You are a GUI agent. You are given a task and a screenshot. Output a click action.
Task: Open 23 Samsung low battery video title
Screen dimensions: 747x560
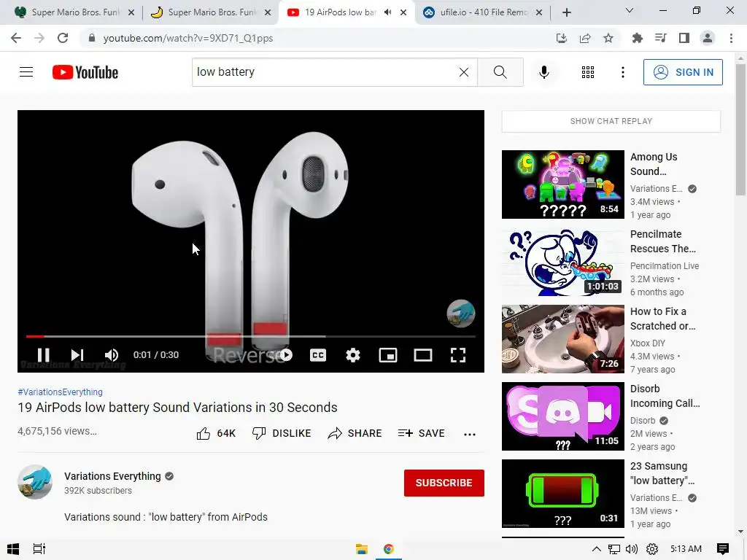point(662,472)
